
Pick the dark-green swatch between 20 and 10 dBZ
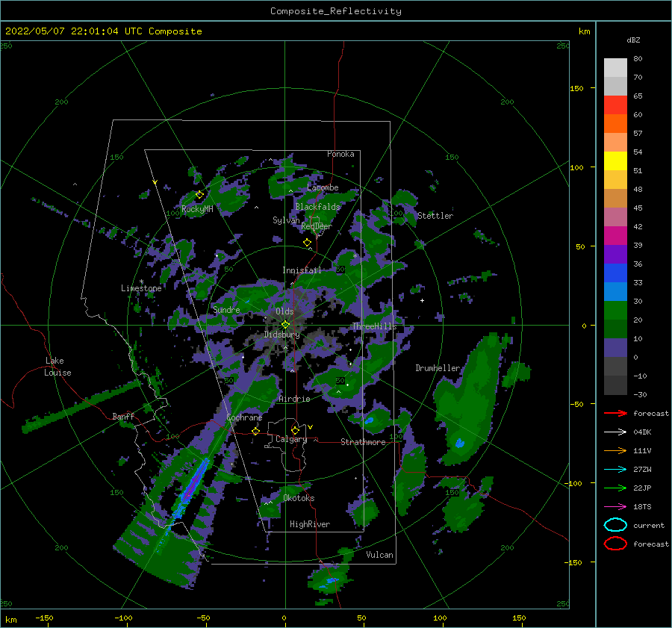tap(615, 329)
